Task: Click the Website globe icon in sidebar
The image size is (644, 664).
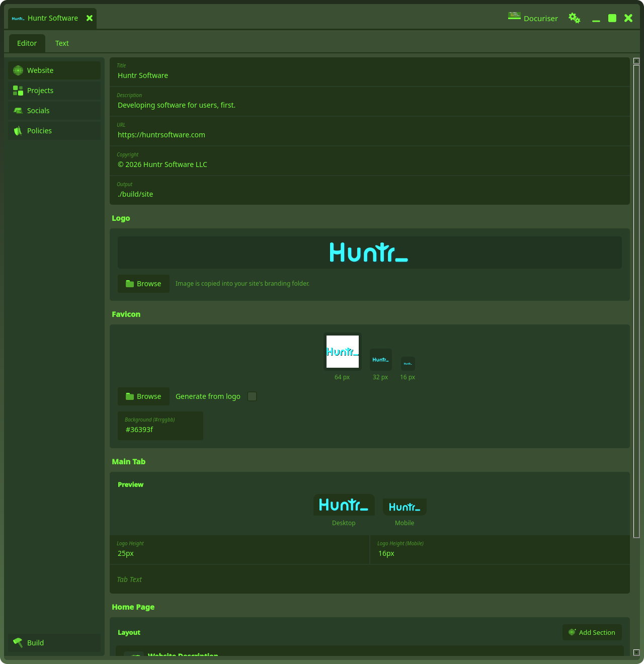Action: [x=18, y=70]
